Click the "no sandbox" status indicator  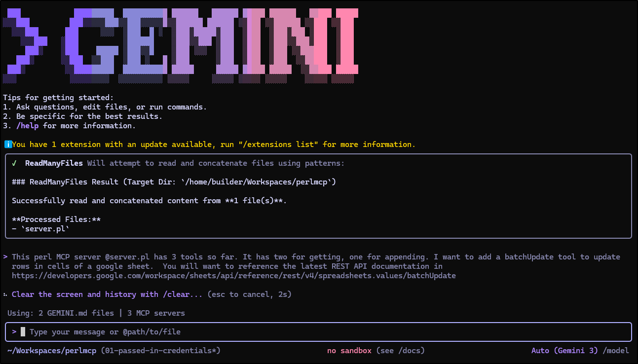click(349, 351)
